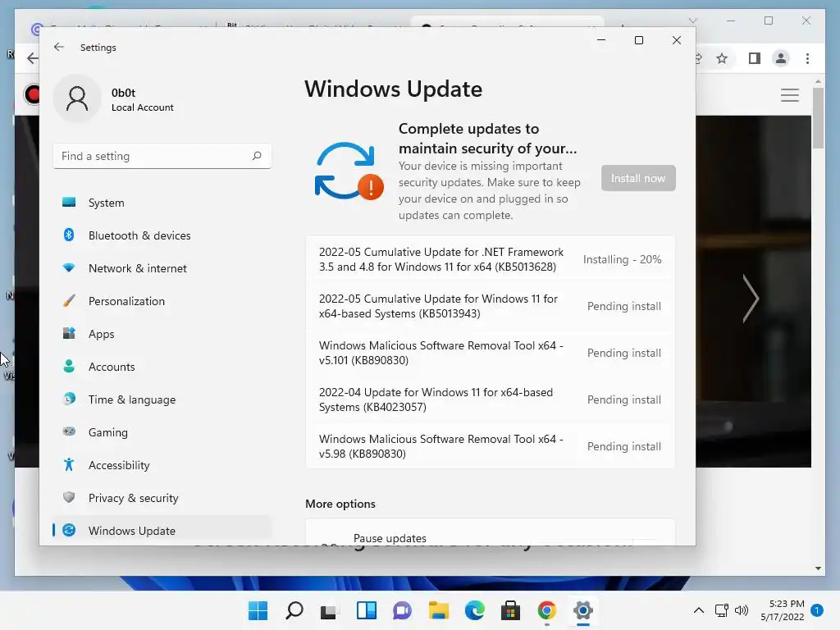
Task: Open Personalization settings
Action: 162,301
